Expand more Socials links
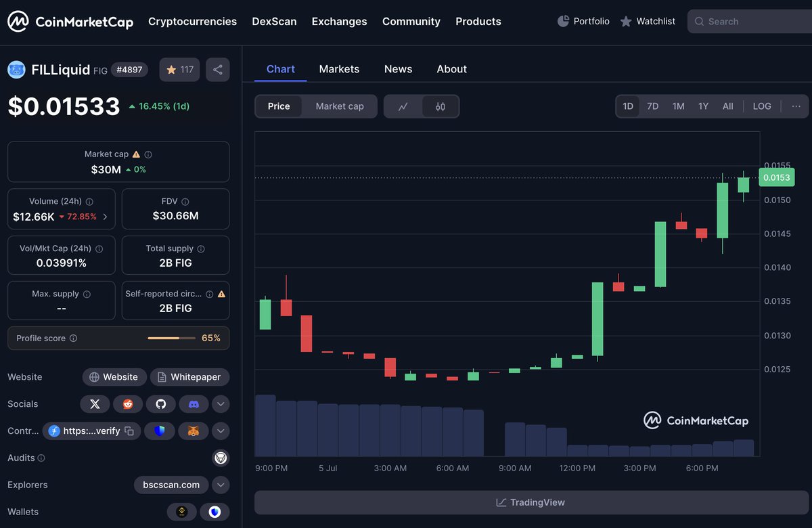812x528 pixels. (x=221, y=404)
